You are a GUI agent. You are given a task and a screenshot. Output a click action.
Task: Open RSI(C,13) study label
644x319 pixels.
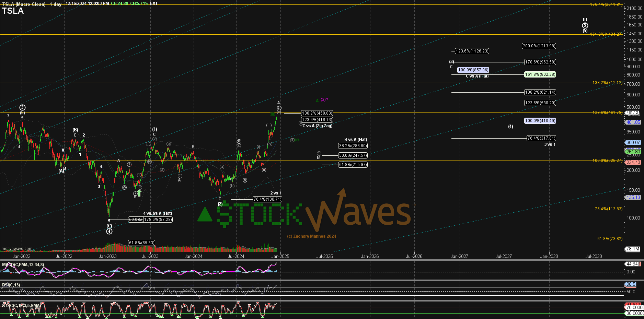tap(11, 285)
